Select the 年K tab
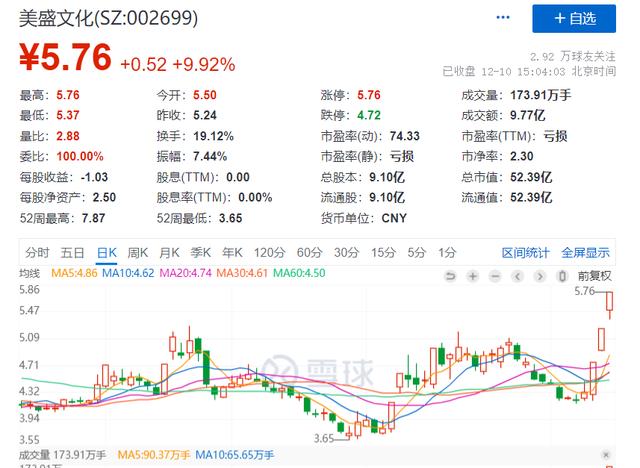This screenshot has width=640, height=468. [x=232, y=253]
